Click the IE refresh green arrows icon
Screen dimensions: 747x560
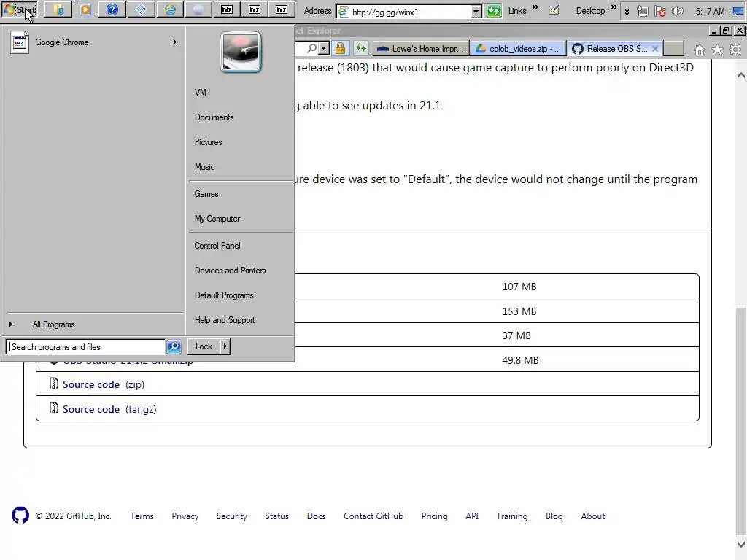[361, 48]
